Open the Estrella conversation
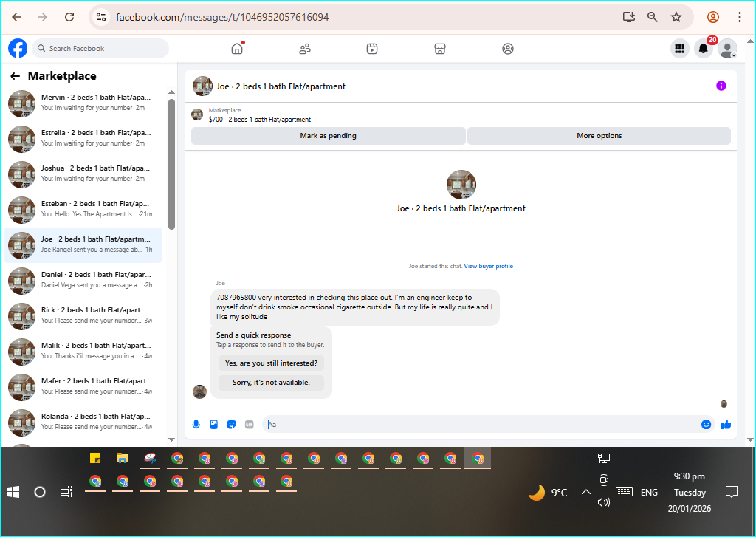 (84, 138)
